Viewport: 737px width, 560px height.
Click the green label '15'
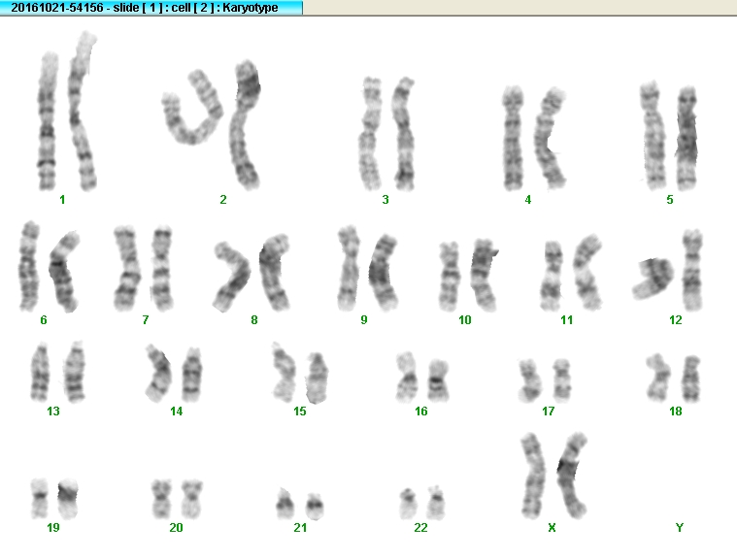pyautogui.click(x=300, y=412)
